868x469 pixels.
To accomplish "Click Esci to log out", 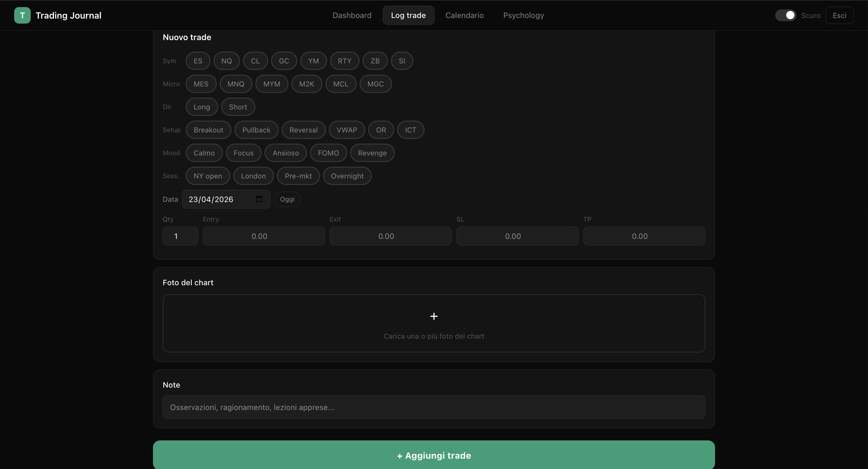I will click(x=840, y=15).
